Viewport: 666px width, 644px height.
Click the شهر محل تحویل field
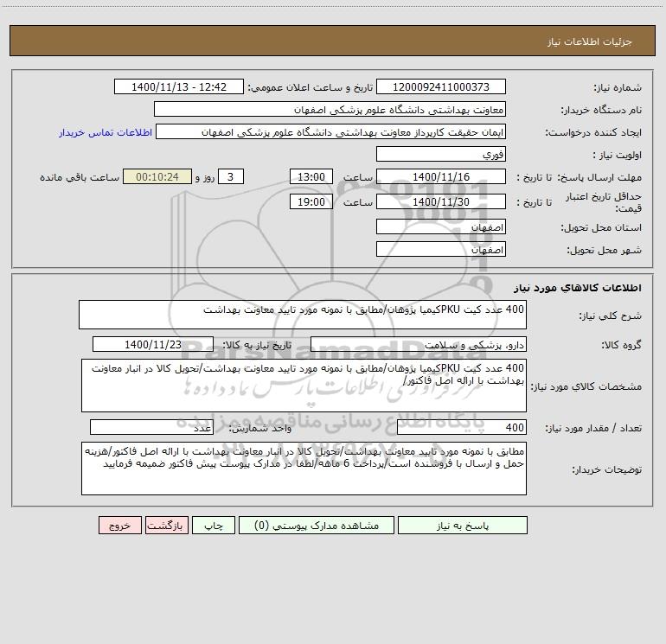(441, 250)
